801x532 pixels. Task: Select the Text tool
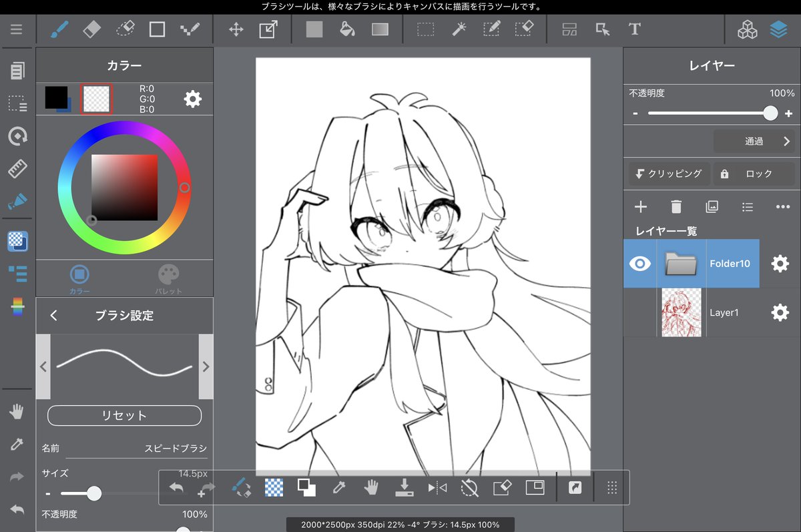635,29
